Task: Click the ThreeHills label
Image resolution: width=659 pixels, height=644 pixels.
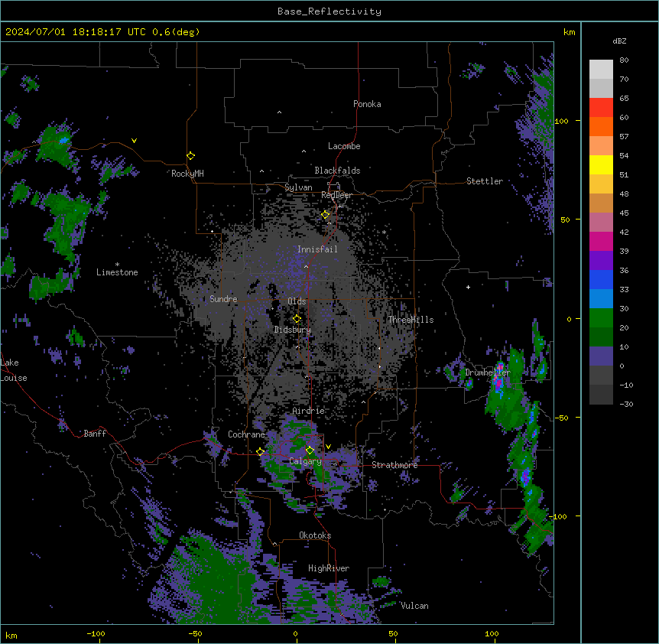Action: pos(411,320)
